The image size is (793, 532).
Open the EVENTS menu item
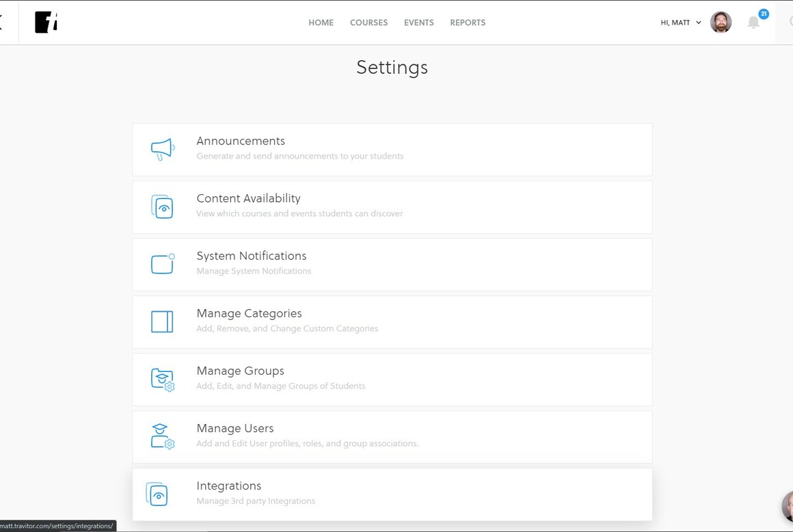pos(419,23)
